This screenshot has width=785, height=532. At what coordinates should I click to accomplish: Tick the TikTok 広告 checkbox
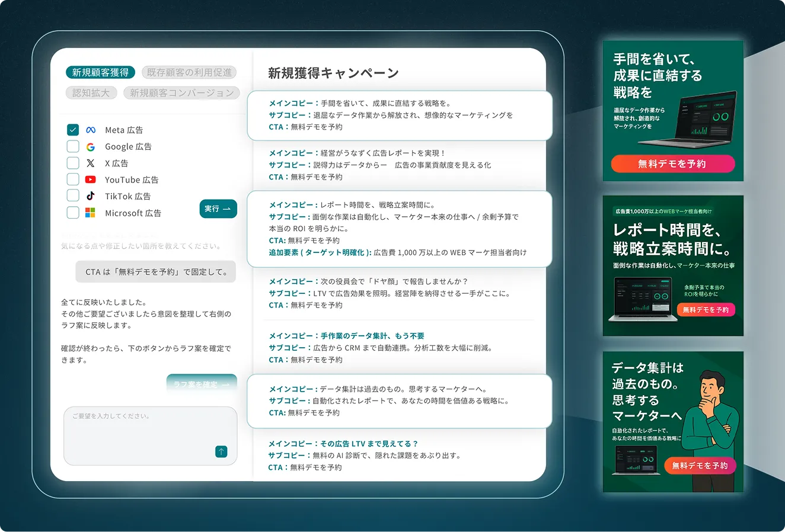click(x=73, y=196)
